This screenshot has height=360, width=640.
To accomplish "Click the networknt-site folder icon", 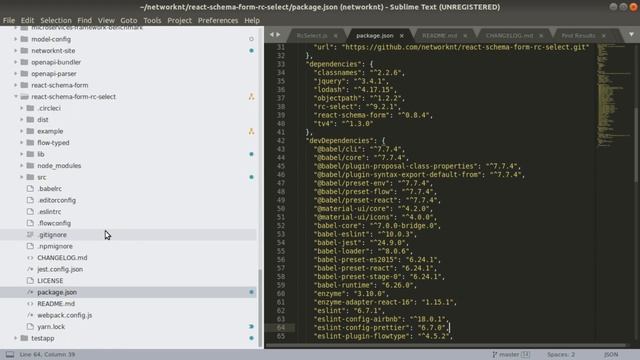I will (24, 51).
